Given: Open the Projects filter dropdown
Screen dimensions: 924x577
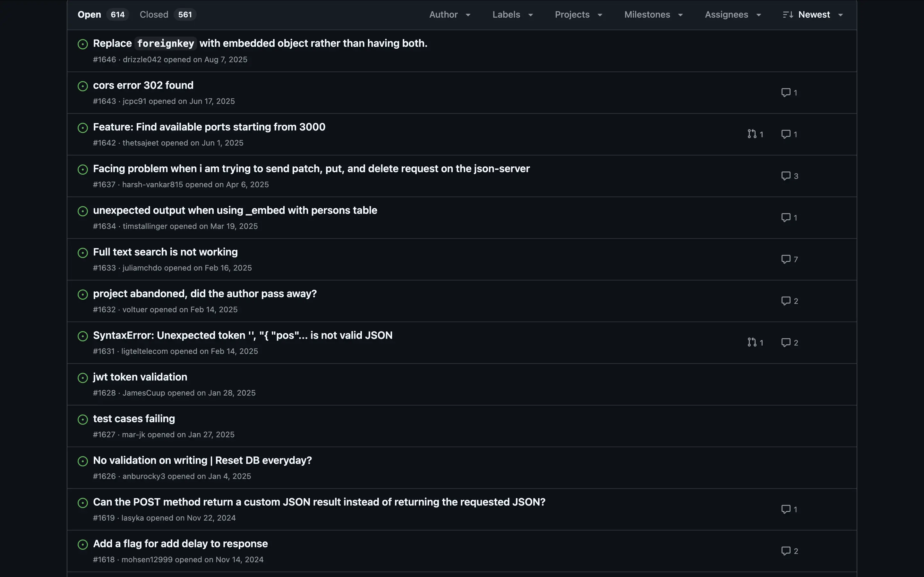Looking at the screenshot, I should pos(578,15).
